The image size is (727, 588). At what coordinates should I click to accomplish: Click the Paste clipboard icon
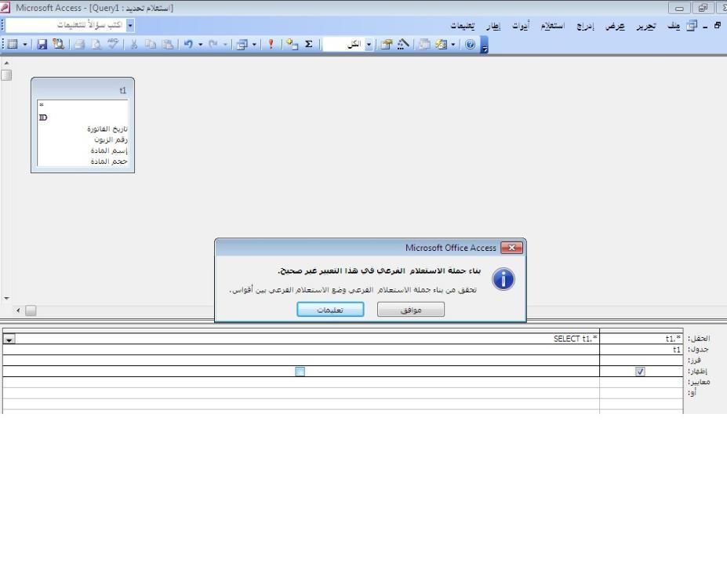168,44
